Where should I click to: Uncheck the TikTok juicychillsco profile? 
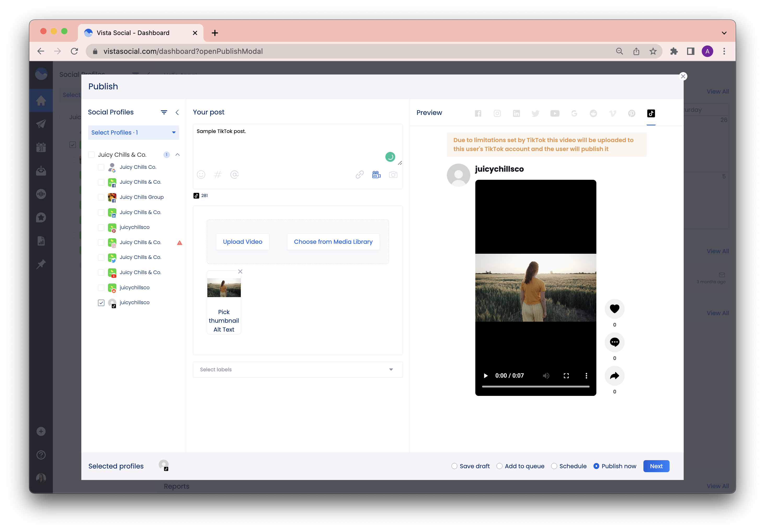tap(101, 303)
